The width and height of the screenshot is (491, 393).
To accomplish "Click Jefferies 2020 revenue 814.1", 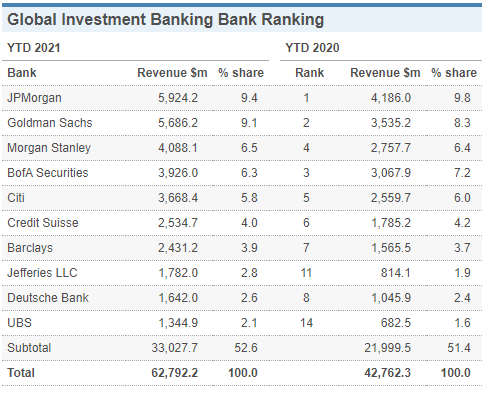I will tap(396, 273).
